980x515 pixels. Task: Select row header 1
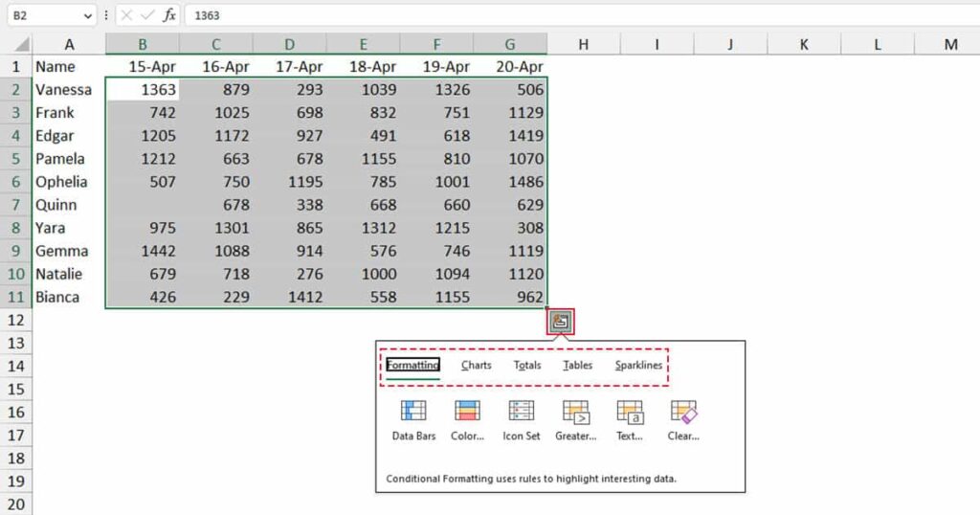click(16, 66)
